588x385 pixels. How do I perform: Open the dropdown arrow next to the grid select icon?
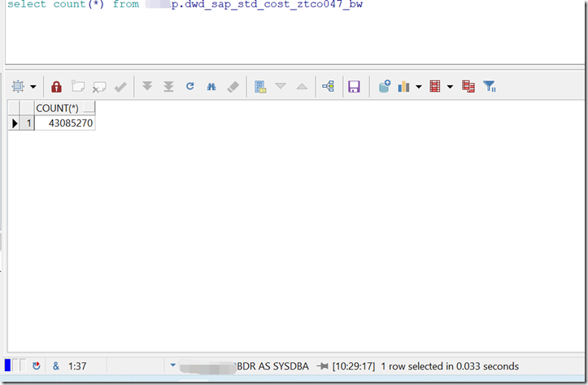click(x=33, y=87)
